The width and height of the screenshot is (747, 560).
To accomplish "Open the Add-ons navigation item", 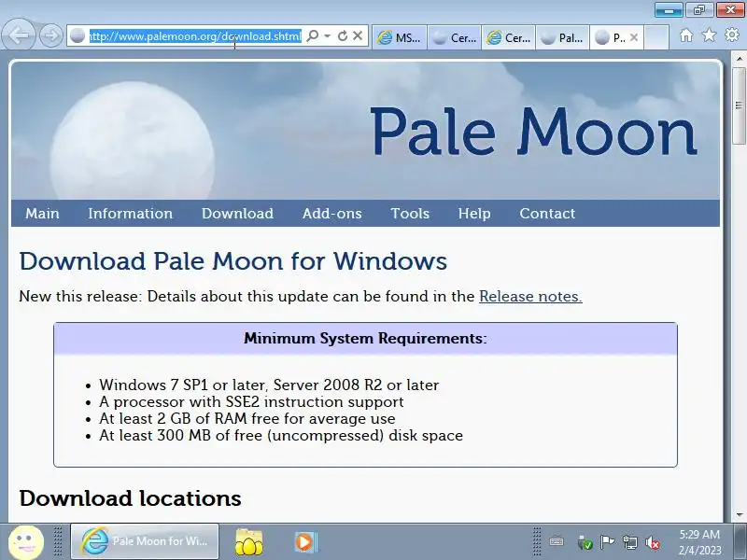I will 332,214.
